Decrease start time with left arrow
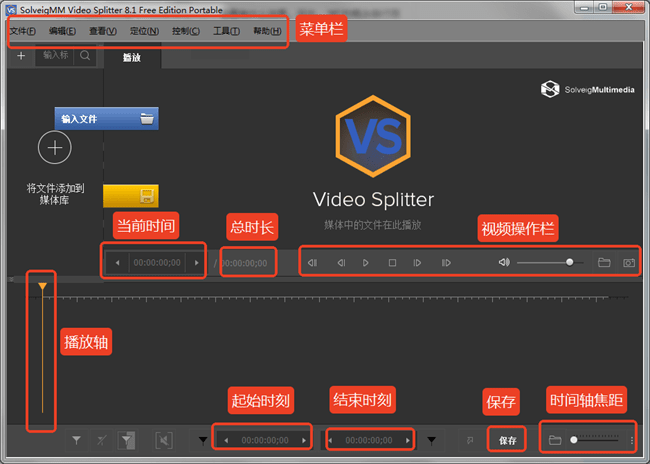The height and width of the screenshot is (464, 650). [226, 440]
